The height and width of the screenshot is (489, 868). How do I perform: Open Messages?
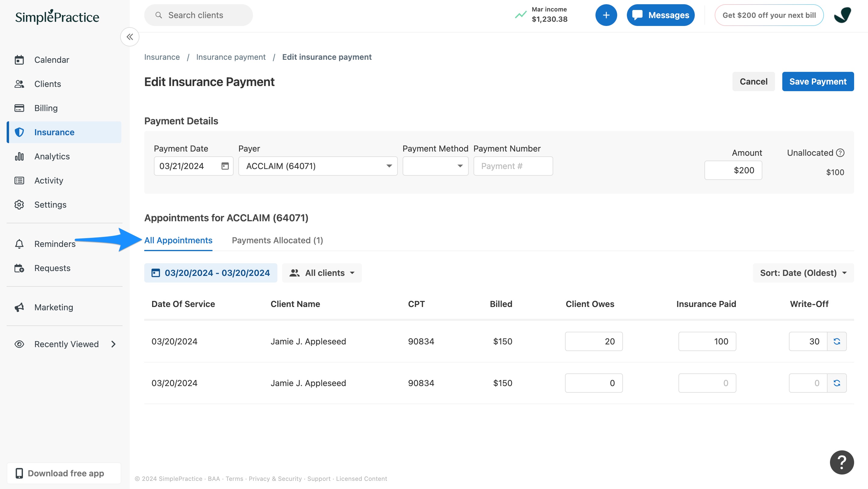[x=660, y=15]
